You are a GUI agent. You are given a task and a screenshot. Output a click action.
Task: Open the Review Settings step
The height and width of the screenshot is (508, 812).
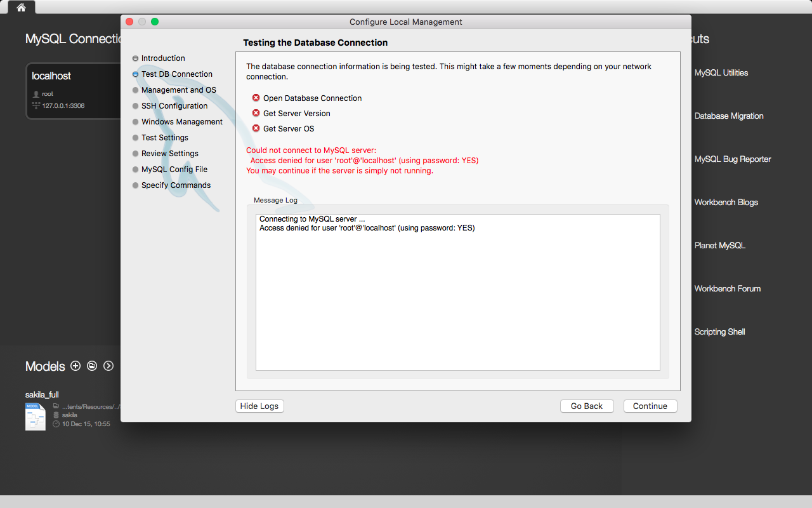(x=170, y=154)
